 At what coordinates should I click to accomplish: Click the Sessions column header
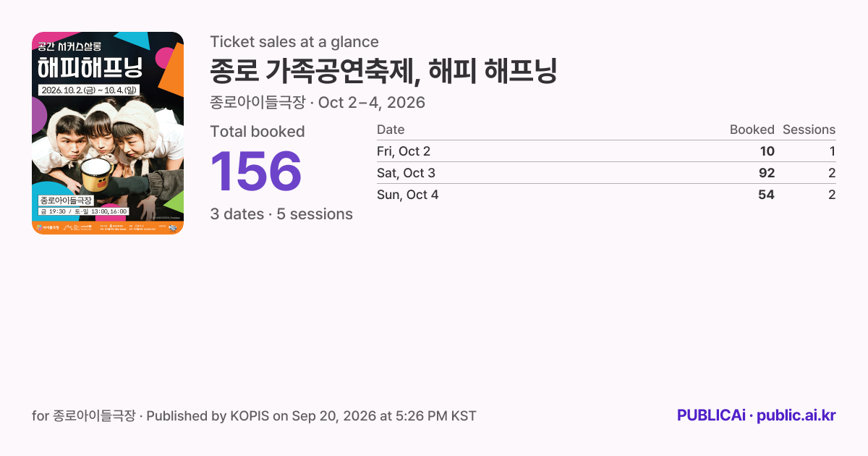point(809,130)
